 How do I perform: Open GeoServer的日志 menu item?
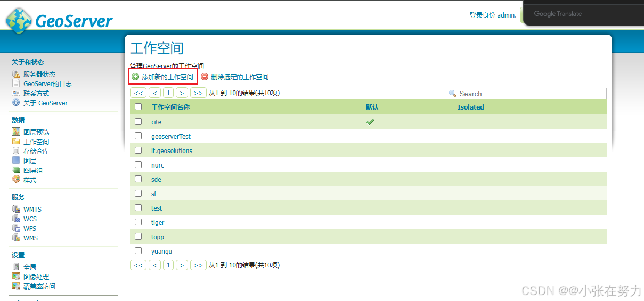point(47,84)
